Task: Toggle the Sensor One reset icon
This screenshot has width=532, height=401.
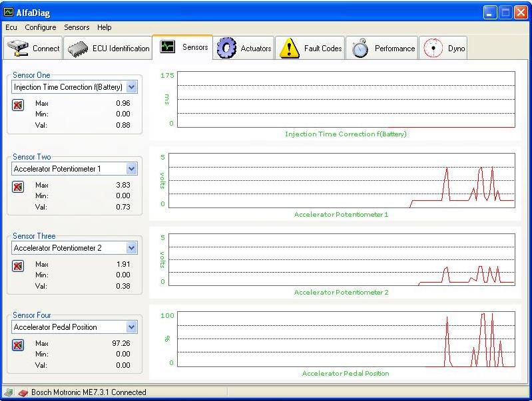Action: click(18, 105)
